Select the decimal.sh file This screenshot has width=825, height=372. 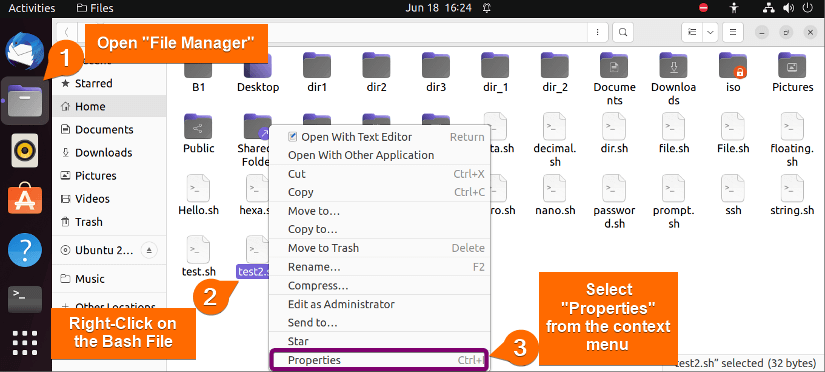tap(555, 140)
